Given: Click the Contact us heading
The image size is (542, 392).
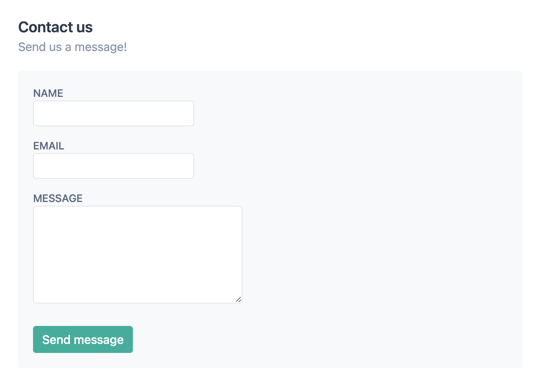Looking at the screenshot, I should 55,27.
